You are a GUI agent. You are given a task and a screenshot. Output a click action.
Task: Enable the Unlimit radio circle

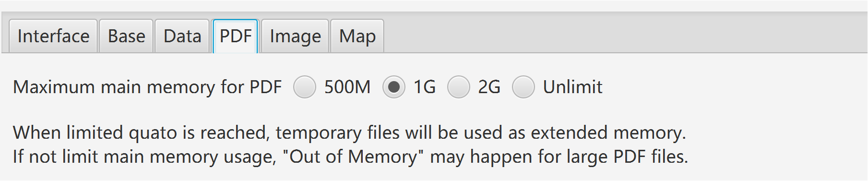(523, 87)
